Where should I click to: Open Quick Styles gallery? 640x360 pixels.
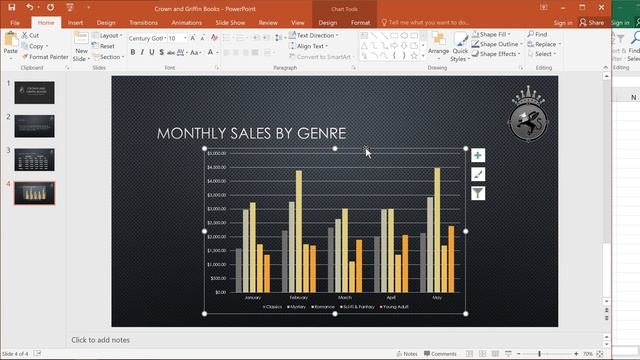(x=460, y=47)
